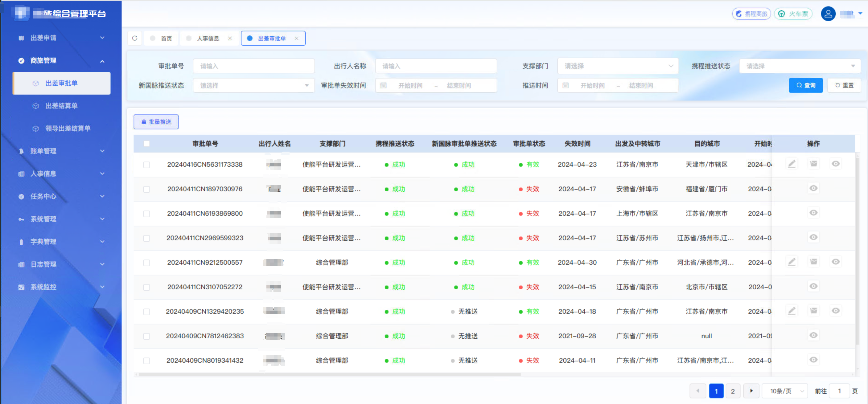View details eye icon for 20240409CN8019341432

(813, 360)
